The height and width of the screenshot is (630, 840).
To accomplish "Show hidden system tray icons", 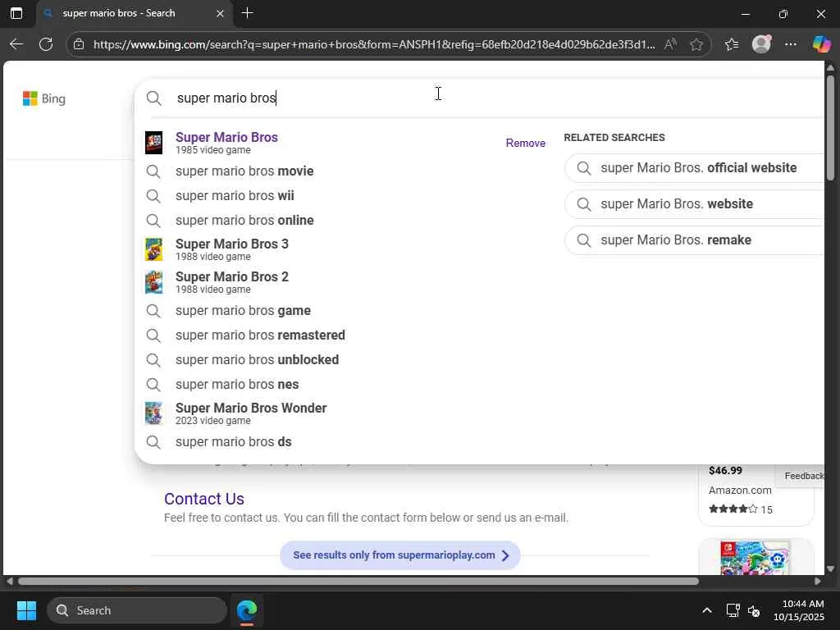I will click(707, 610).
